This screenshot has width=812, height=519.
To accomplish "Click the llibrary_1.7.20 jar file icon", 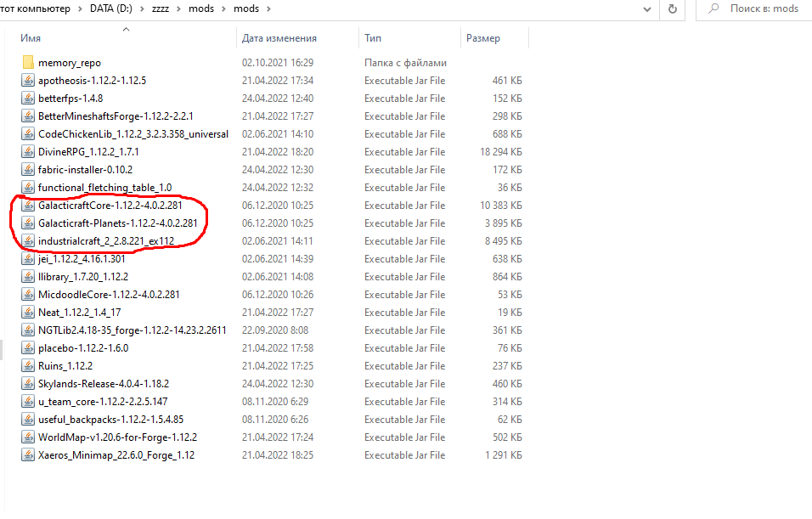I will click(x=28, y=277).
